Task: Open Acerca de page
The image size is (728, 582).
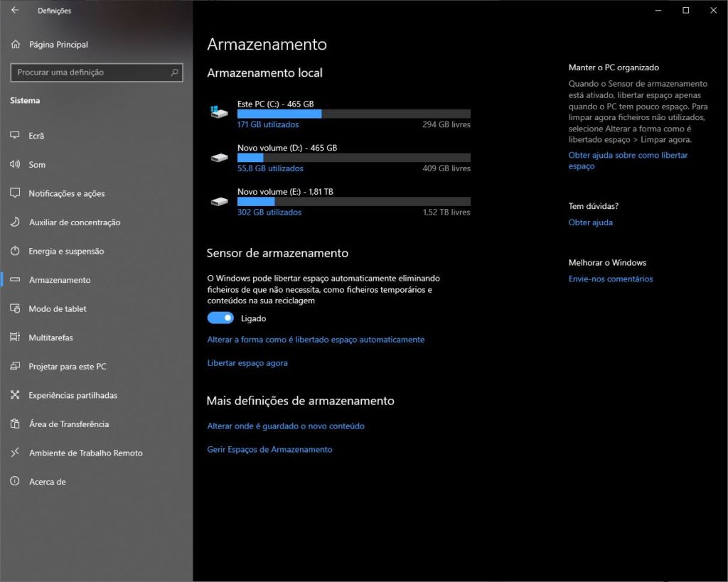Action: (x=97, y=481)
